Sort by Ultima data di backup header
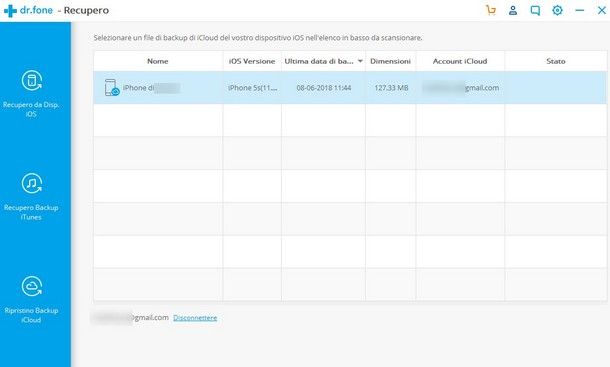 319,61
